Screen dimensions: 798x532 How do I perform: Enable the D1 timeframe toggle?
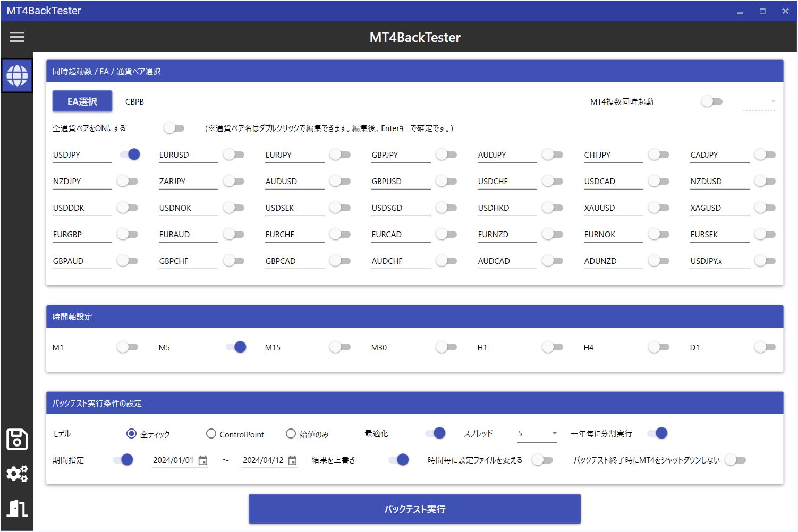point(765,347)
